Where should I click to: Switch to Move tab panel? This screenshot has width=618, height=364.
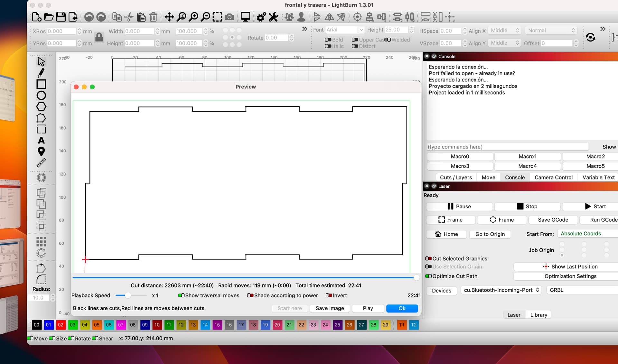click(488, 177)
